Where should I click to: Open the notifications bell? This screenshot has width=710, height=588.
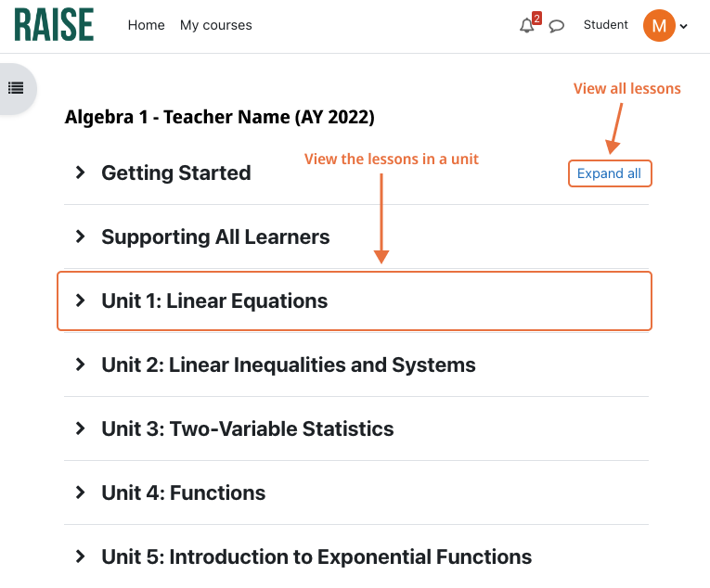(x=527, y=26)
